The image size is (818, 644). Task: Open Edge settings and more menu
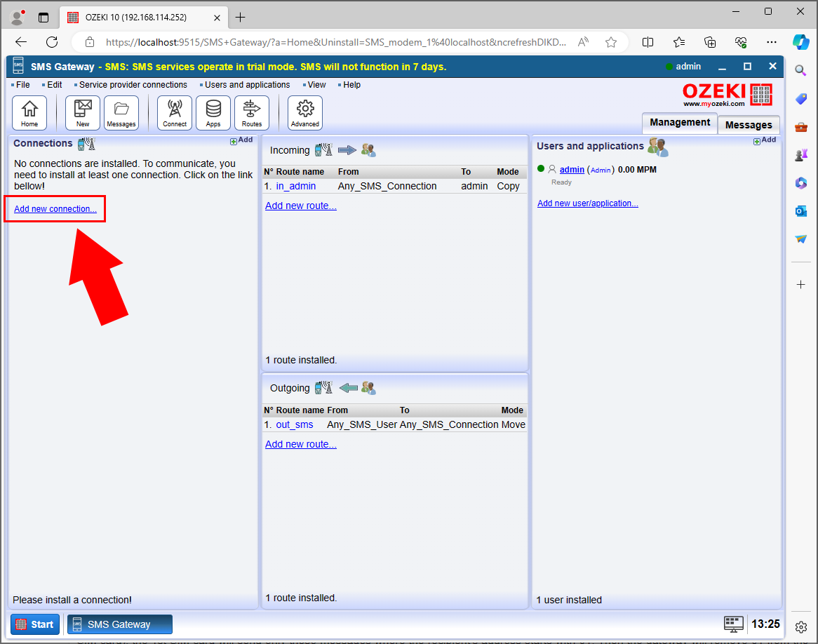(772, 42)
